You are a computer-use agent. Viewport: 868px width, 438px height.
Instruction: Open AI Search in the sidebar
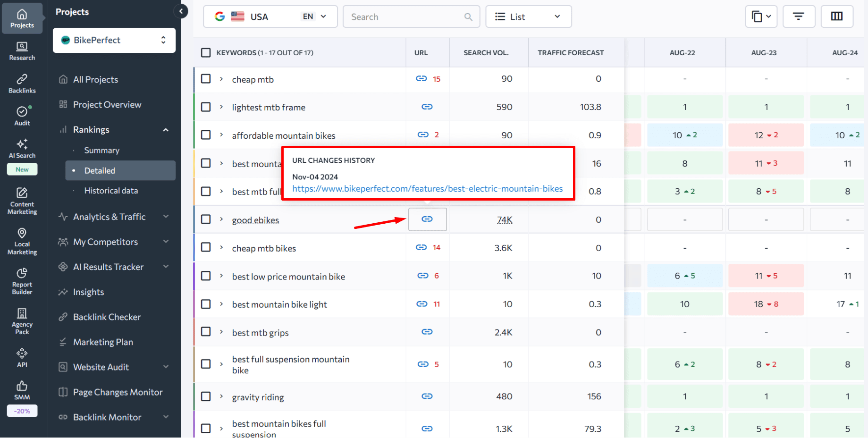tap(22, 149)
